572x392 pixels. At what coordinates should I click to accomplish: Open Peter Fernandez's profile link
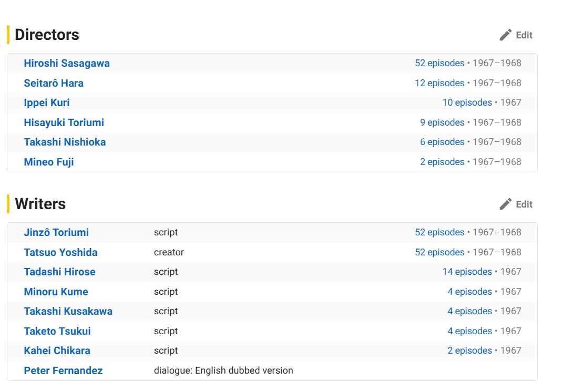click(x=63, y=370)
